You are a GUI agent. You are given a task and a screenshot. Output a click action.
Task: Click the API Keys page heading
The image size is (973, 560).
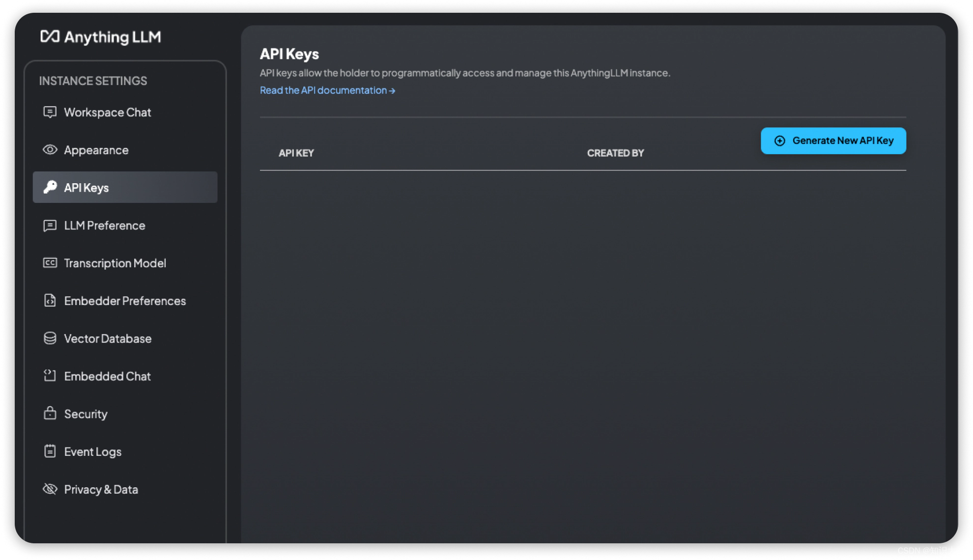[x=289, y=54]
